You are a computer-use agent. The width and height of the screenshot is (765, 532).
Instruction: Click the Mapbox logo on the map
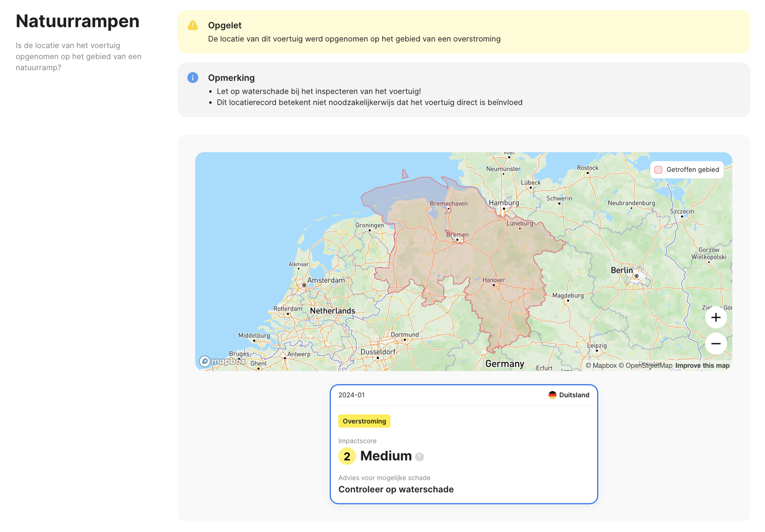223,361
